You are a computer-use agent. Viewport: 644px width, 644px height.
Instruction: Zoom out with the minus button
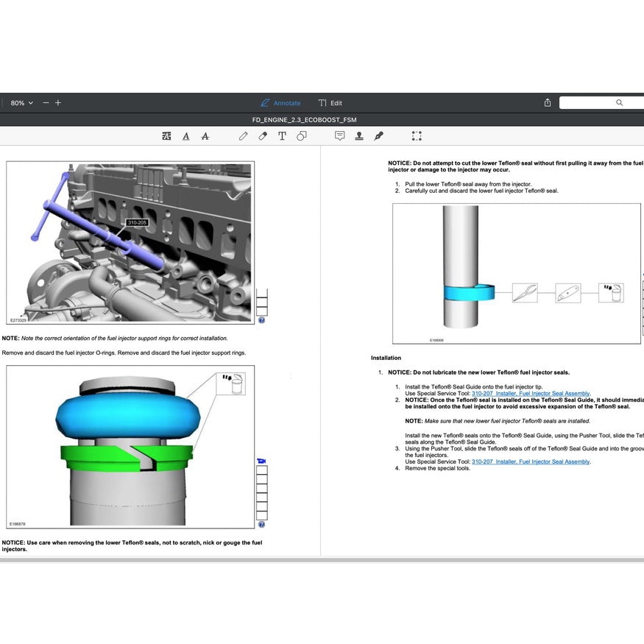click(46, 103)
